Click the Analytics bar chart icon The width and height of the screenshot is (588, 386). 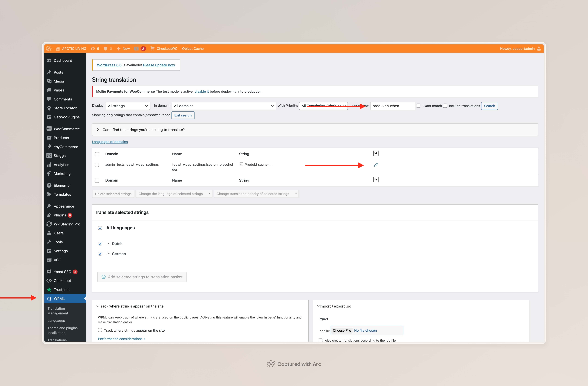pos(49,165)
